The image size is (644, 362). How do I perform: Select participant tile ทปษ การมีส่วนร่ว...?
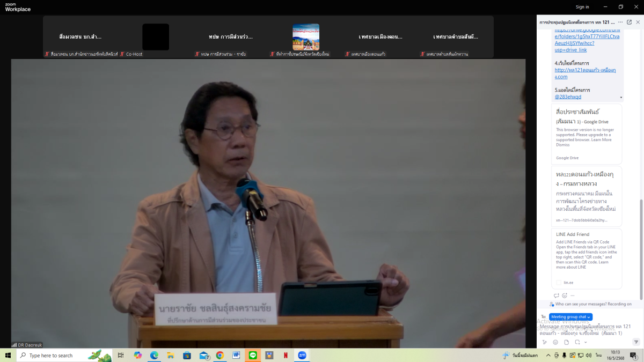231,37
